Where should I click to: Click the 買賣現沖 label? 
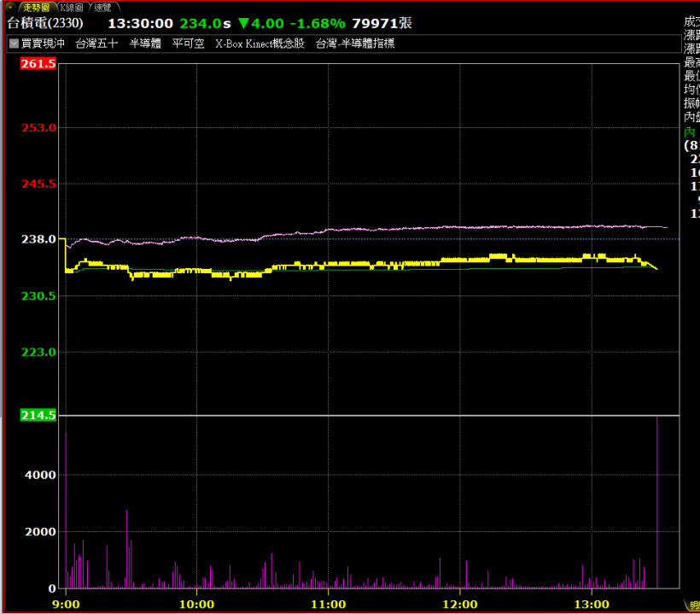pyautogui.click(x=42, y=44)
